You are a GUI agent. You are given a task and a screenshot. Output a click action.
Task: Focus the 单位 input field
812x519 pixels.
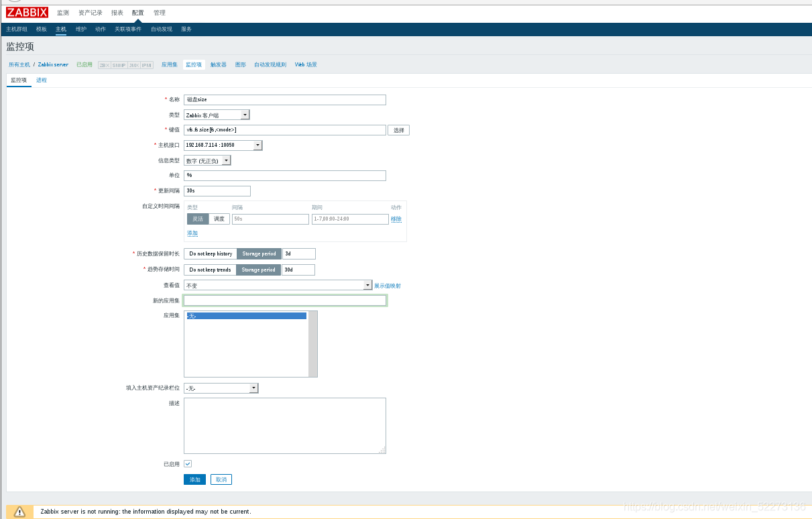point(285,176)
